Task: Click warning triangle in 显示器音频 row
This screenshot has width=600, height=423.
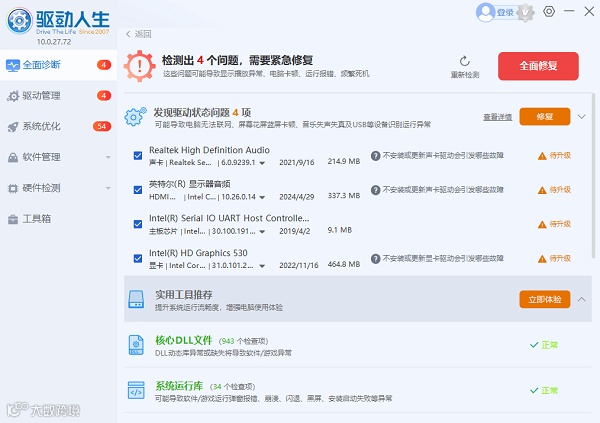Action: (x=542, y=190)
